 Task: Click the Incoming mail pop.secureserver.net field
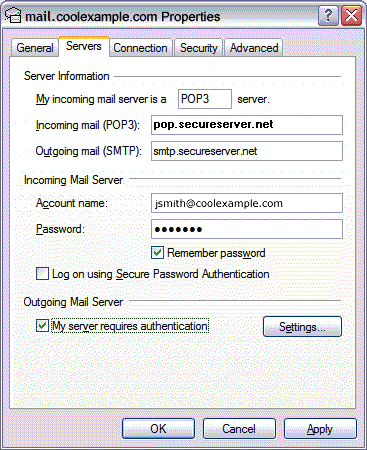click(x=247, y=125)
